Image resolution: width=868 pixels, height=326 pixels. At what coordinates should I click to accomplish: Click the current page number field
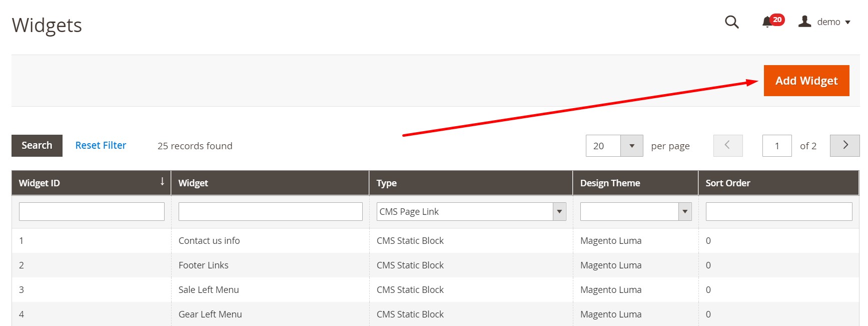coord(776,146)
